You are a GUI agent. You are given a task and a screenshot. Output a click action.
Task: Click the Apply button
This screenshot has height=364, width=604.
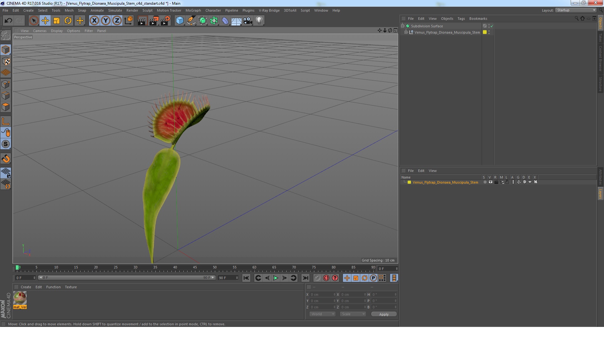[x=384, y=314]
